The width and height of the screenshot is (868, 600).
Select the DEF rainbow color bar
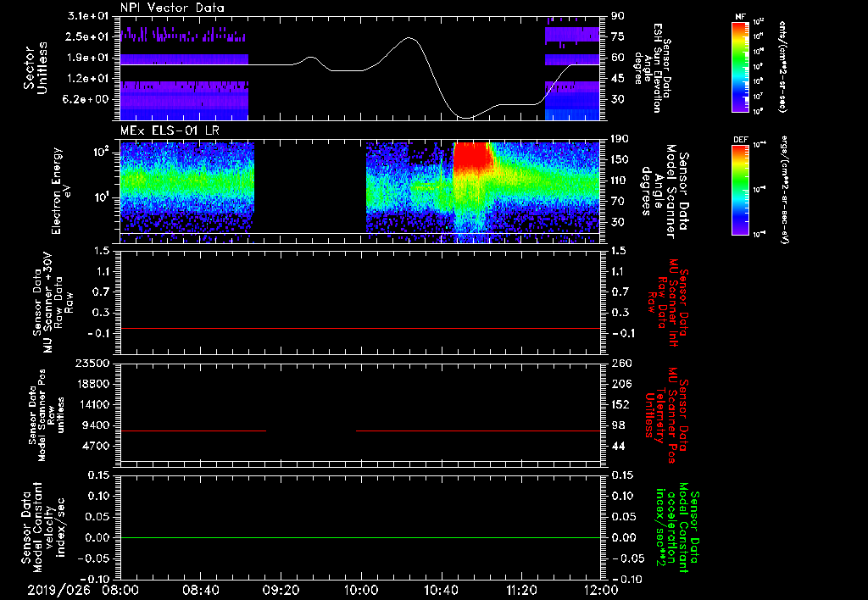point(740,190)
